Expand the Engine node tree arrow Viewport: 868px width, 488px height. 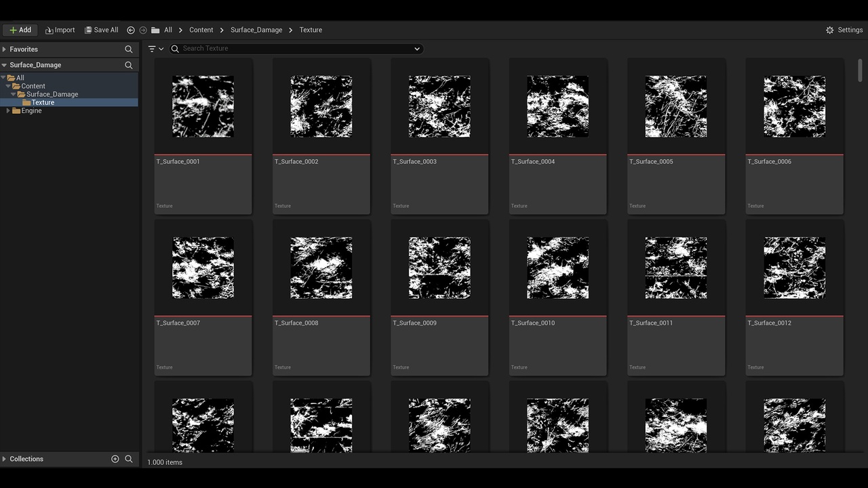point(8,110)
